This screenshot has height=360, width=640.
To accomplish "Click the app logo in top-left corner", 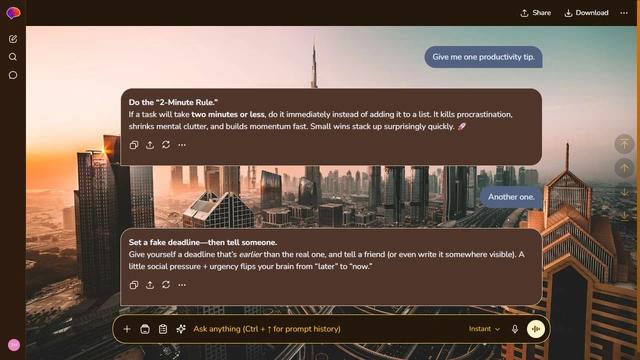I will [13, 13].
